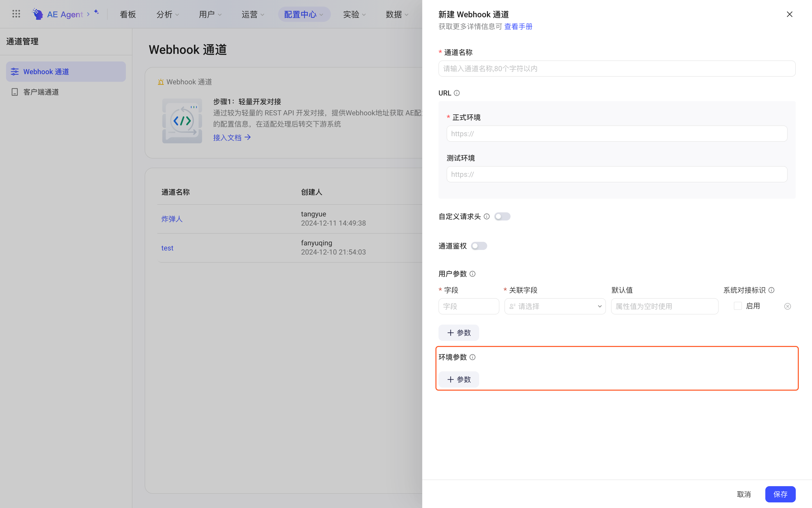The image size is (812, 508).
Task: Click the info icon next to 用户参数
Action: click(472, 274)
